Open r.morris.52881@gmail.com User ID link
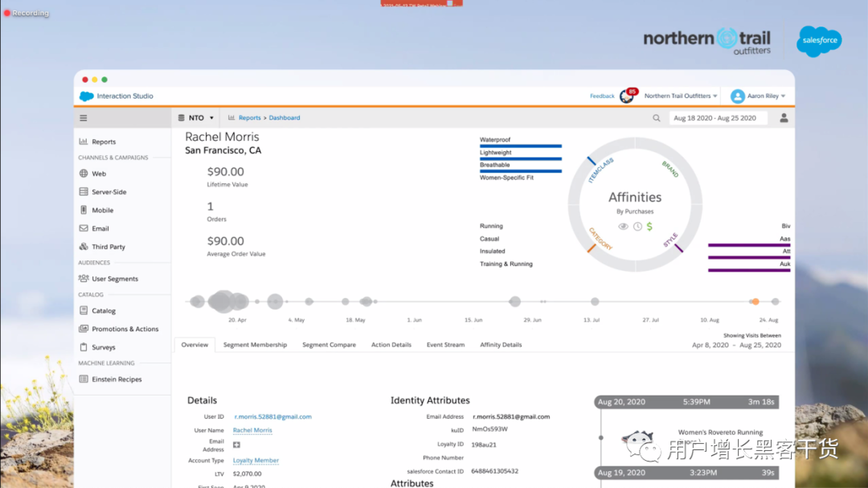 (272, 417)
